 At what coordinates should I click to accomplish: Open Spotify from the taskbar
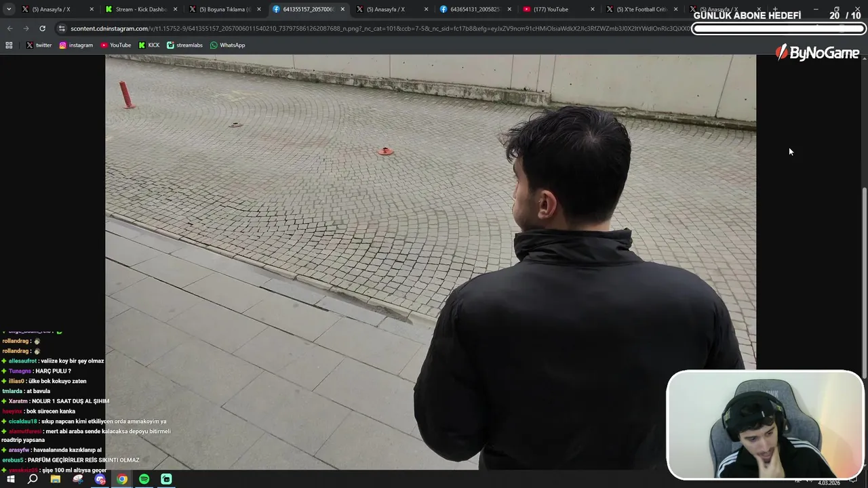[x=144, y=479]
